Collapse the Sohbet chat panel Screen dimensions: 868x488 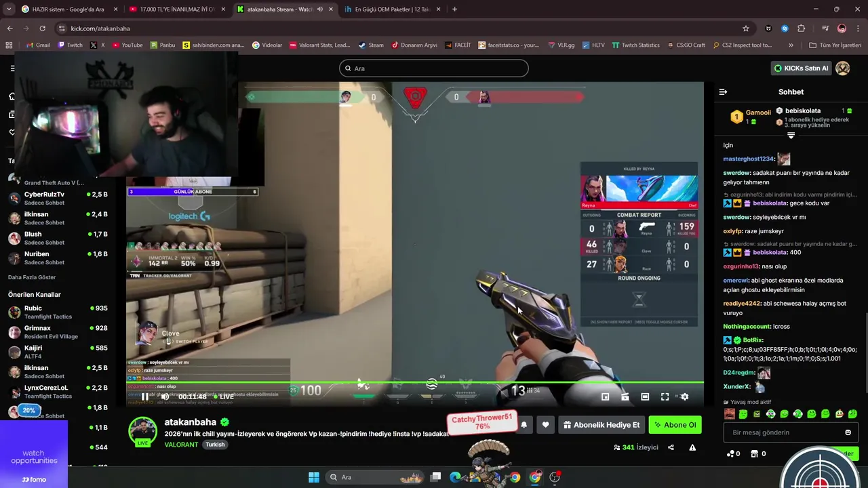tap(723, 91)
